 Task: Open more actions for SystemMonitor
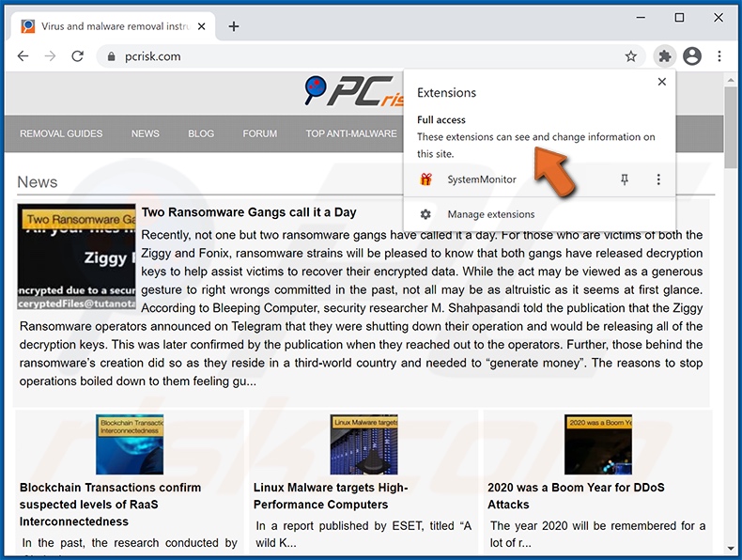click(658, 179)
